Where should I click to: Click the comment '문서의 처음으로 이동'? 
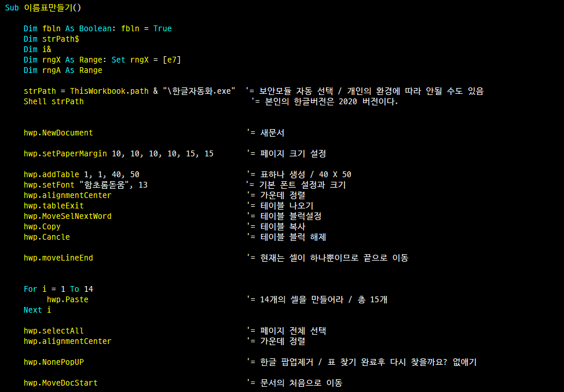[x=301, y=383]
